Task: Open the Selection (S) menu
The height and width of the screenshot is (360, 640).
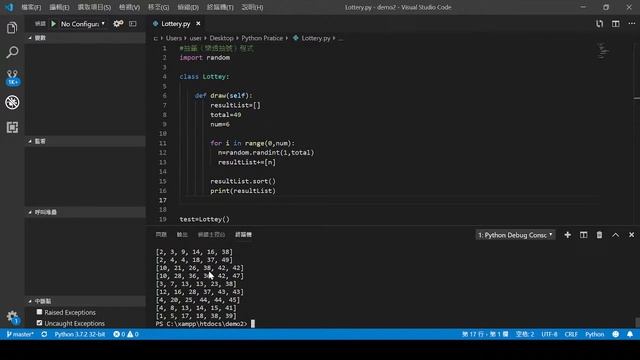Action: point(94,7)
